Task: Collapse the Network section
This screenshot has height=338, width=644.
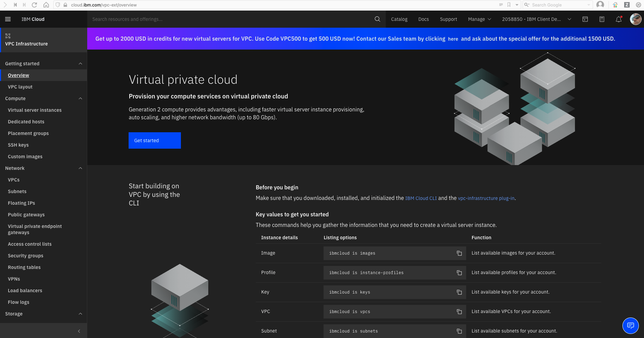Action: pyautogui.click(x=80, y=168)
